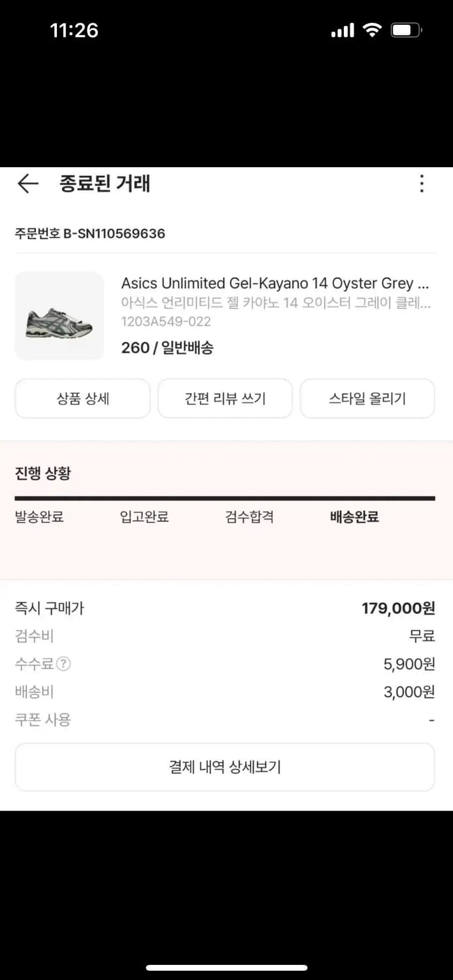
Task: Tap the cellular signal bars indicator
Action: (341, 29)
